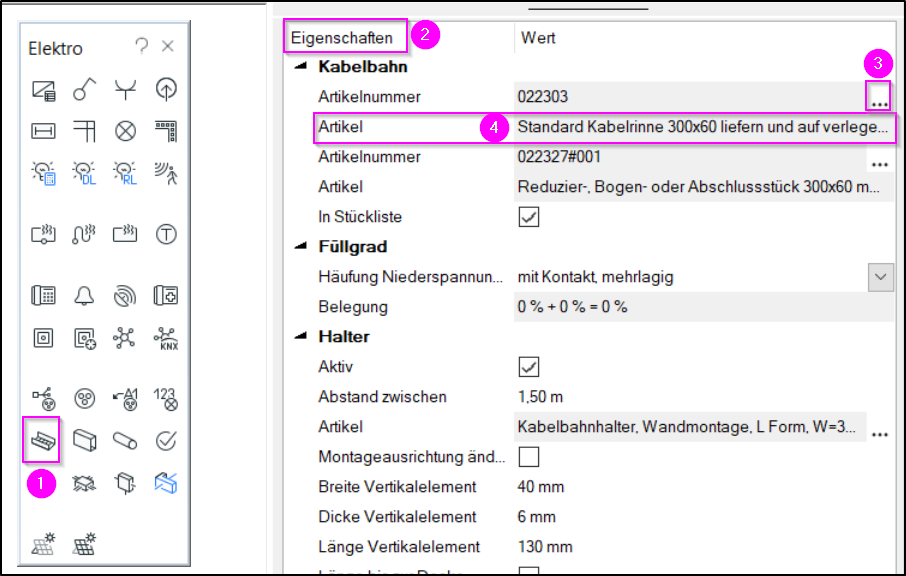The image size is (906, 576).
Task: Select the rectangular luminaire with H-bar icon
Action: click(x=43, y=131)
